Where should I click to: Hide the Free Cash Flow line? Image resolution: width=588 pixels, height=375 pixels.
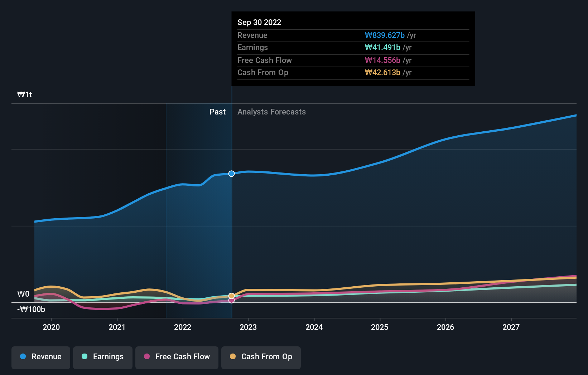[177, 357]
